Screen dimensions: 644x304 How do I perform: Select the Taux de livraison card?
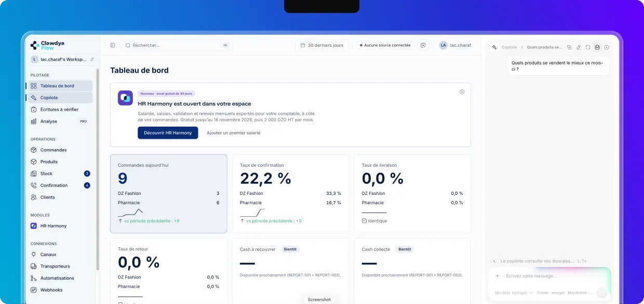click(412, 194)
